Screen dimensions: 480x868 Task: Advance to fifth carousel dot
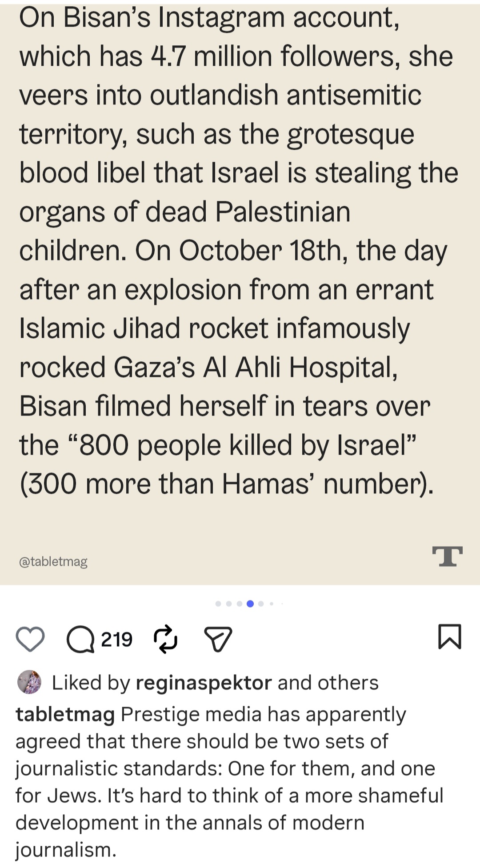coord(261,604)
